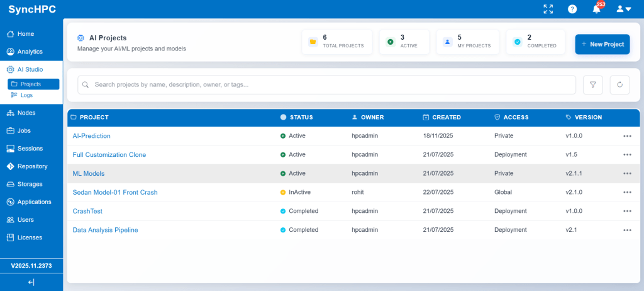
Task: Sort by the Status column header
Action: [300, 117]
